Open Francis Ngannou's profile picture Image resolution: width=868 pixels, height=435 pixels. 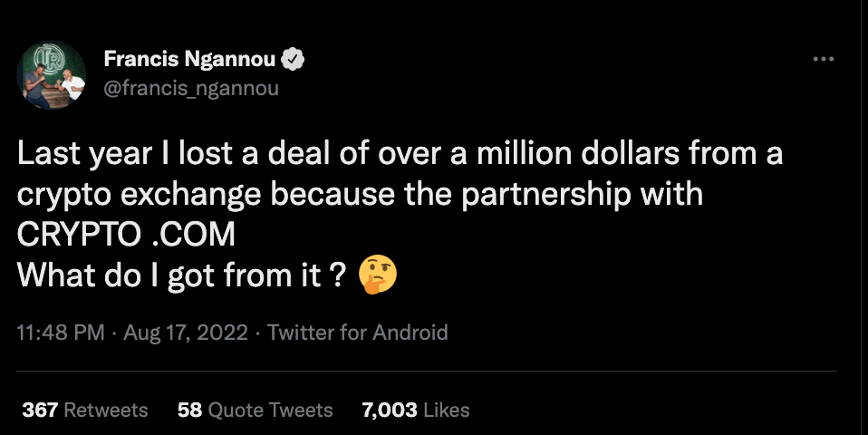pyautogui.click(x=51, y=74)
